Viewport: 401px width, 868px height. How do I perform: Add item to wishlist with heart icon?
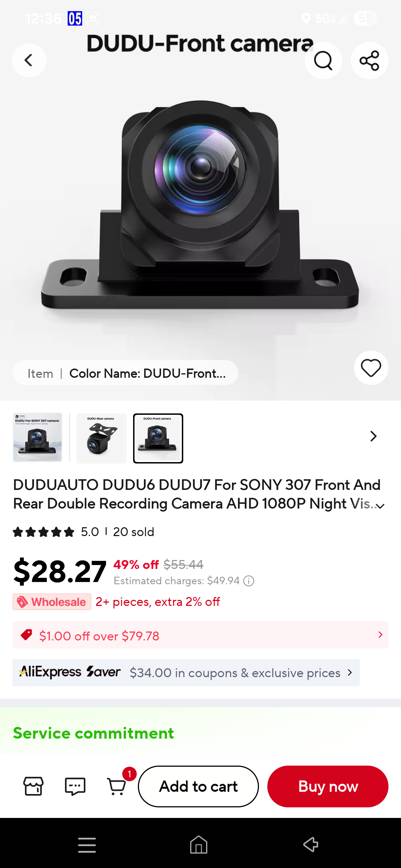coord(371,368)
